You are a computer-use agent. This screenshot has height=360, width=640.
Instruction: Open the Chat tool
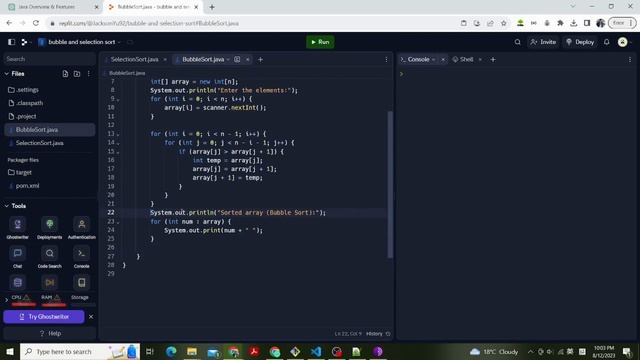point(18,257)
